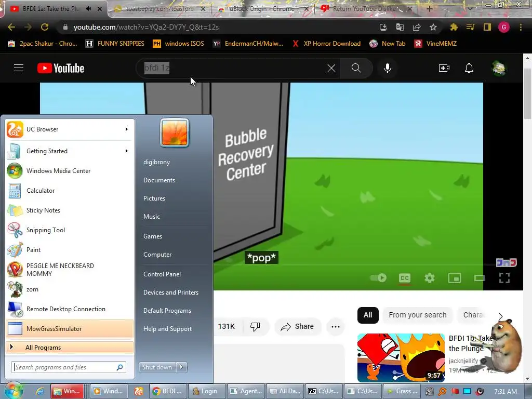
Task: Open Computer from Start menu
Action: 157,255
